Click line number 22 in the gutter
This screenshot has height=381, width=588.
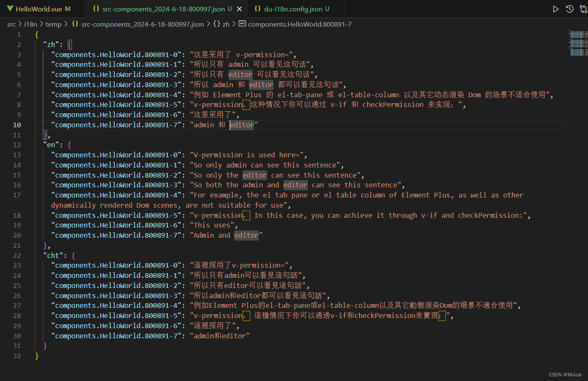click(17, 255)
